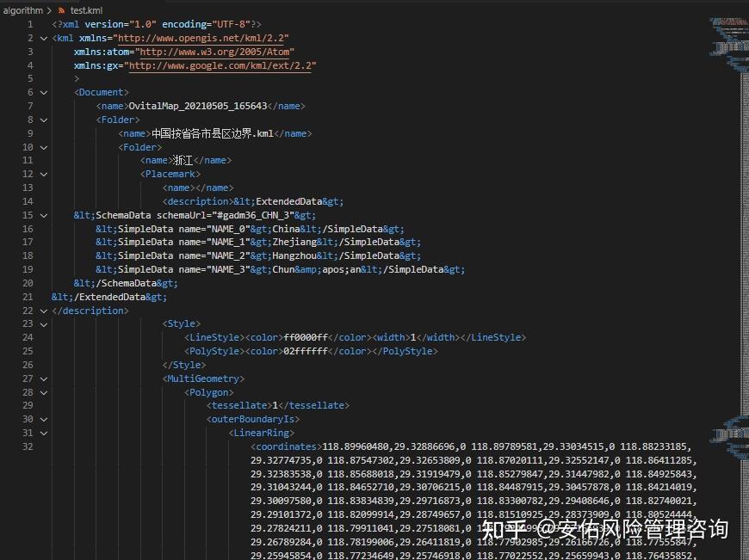Collapse the Placemark element
The height and width of the screenshot is (560, 749).
tap(44, 174)
